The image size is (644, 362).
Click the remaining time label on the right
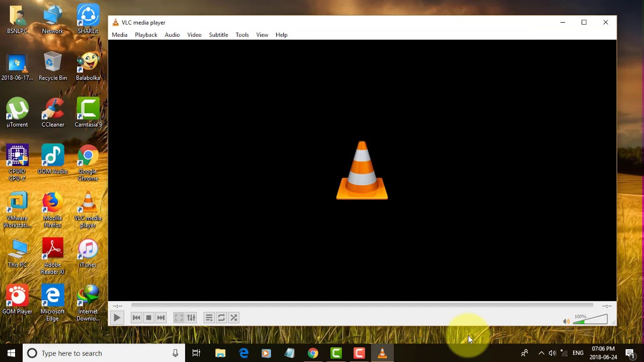click(x=607, y=306)
